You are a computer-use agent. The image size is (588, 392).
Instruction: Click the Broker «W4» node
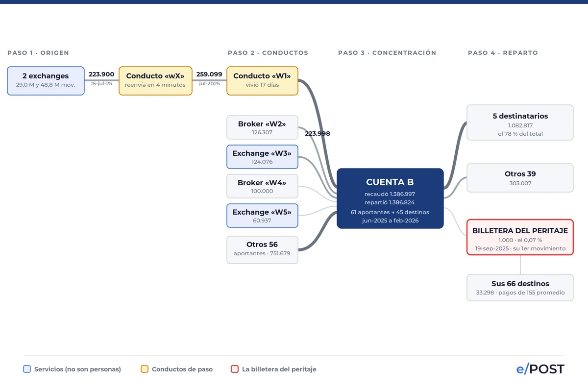click(x=262, y=186)
